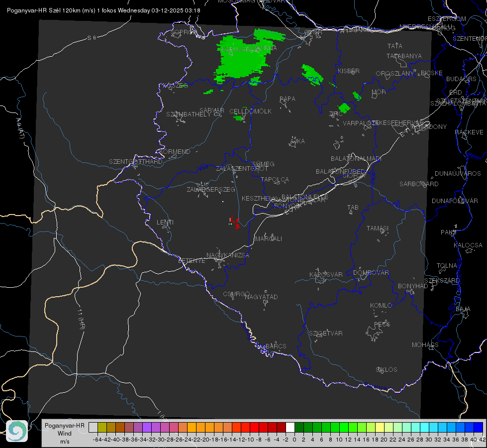Click the legend value -64
The image size is (487, 448).
(97, 440)
